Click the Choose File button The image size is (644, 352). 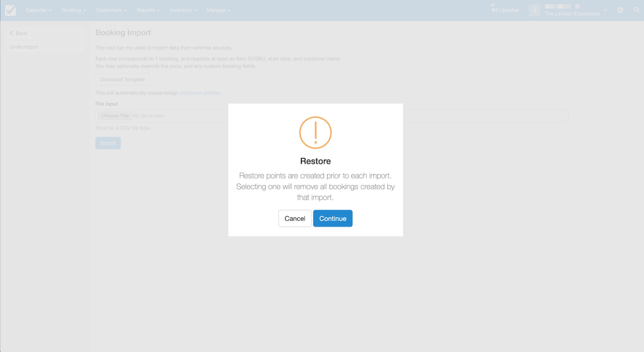[x=115, y=116]
